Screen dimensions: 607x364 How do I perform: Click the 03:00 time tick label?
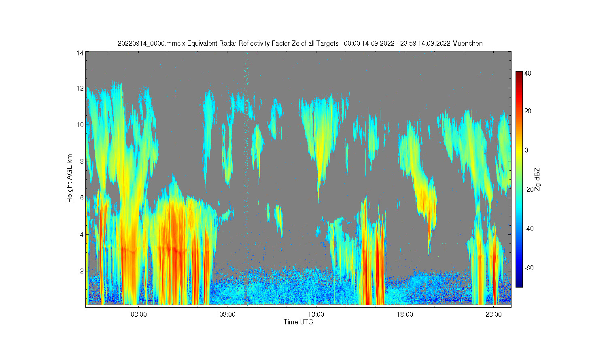[138, 315]
